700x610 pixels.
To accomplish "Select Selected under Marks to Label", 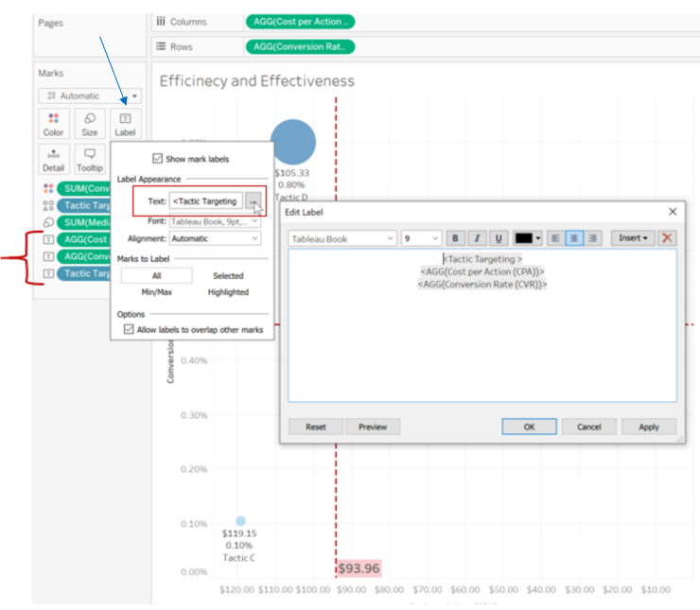I will [x=228, y=276].
